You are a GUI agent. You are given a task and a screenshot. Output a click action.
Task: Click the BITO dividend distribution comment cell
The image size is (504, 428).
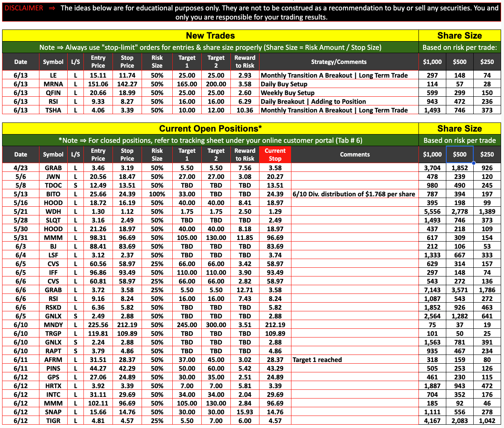point(354,194)
